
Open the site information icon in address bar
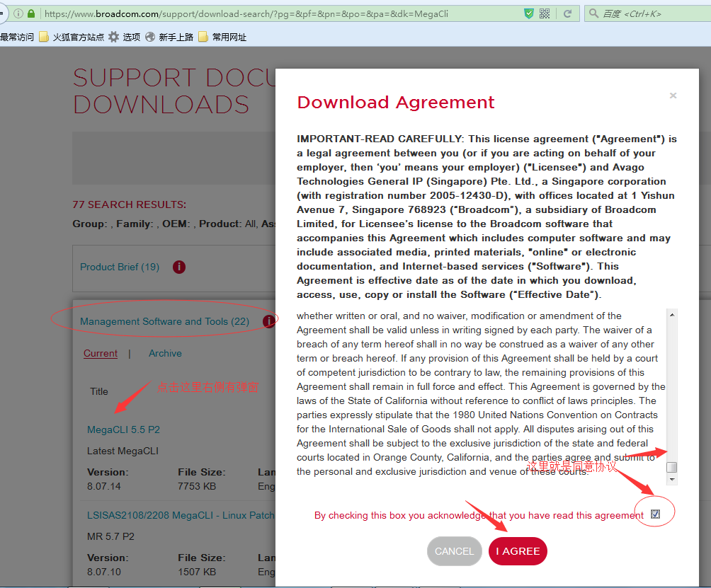tap(18, 13)
